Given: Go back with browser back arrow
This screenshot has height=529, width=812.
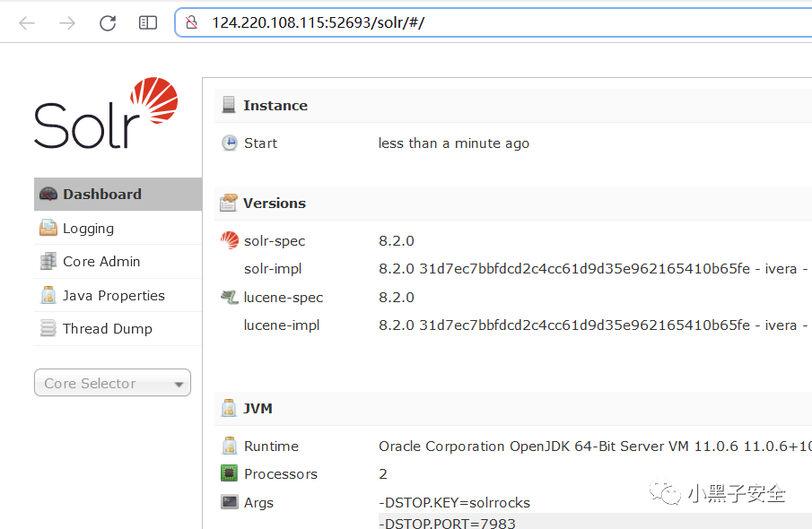Looking at the screenshot, I should pos(27,22).
